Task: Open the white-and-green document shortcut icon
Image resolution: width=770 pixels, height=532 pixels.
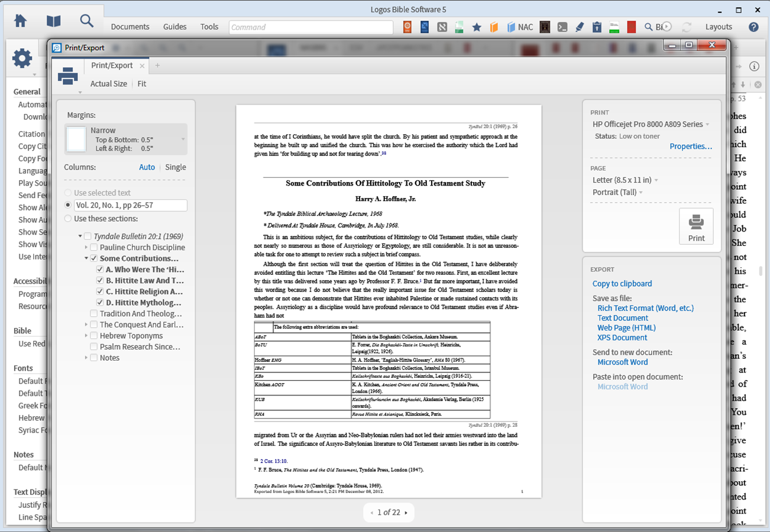Action: pos(614,27)
